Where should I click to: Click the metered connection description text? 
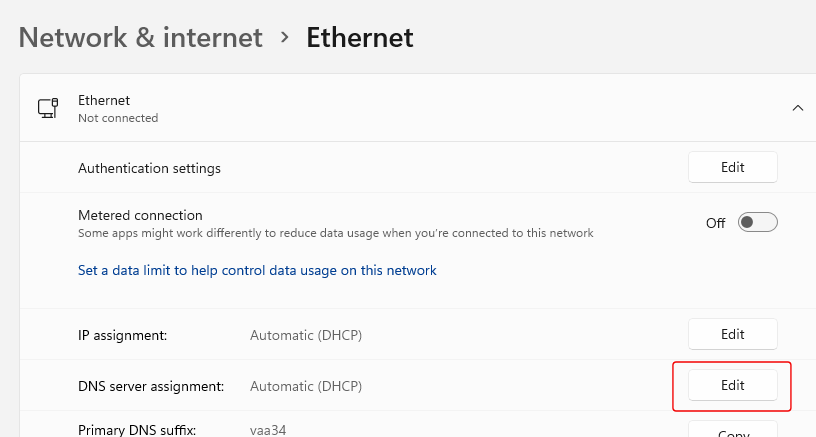point(336,233)
